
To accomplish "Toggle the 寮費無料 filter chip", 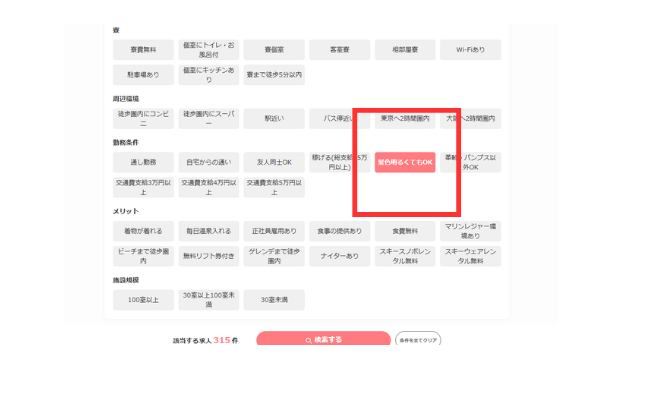I will (x=144, y=49).
